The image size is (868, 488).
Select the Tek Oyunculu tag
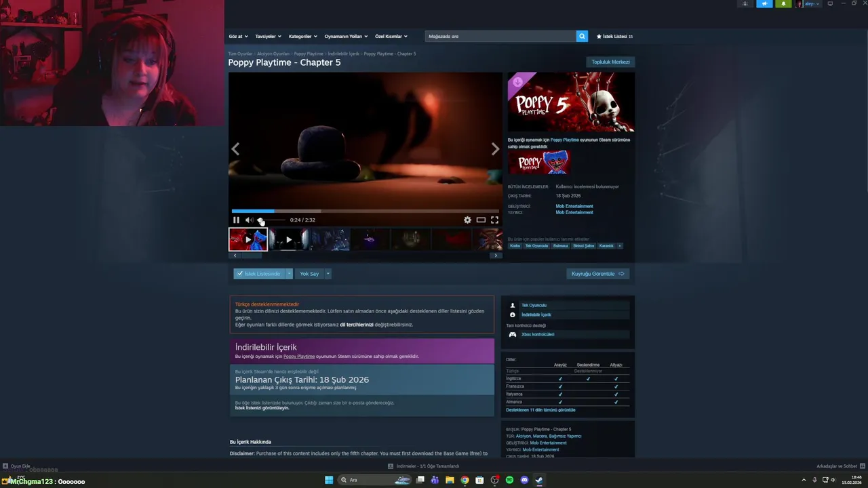[536, 246]
